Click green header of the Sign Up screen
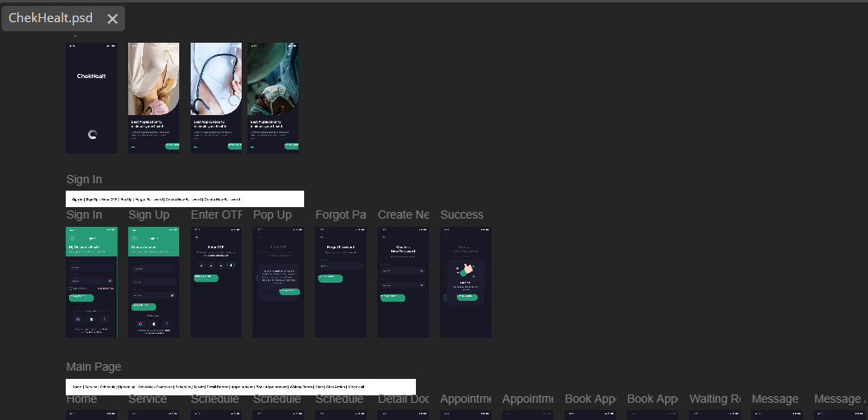Image resolution: width=868 pixels, height=420 pixels. pyautogui.click(x=154, y=242)
